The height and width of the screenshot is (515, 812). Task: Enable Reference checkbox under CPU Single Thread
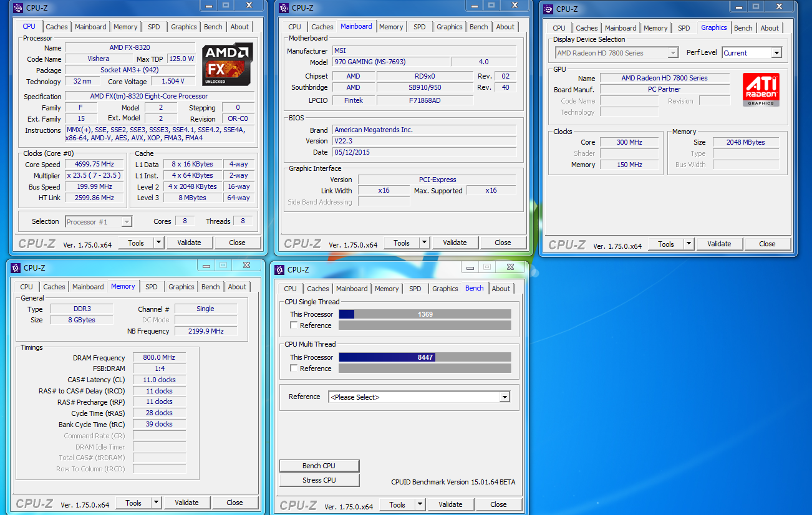click(x=294, y=325)
